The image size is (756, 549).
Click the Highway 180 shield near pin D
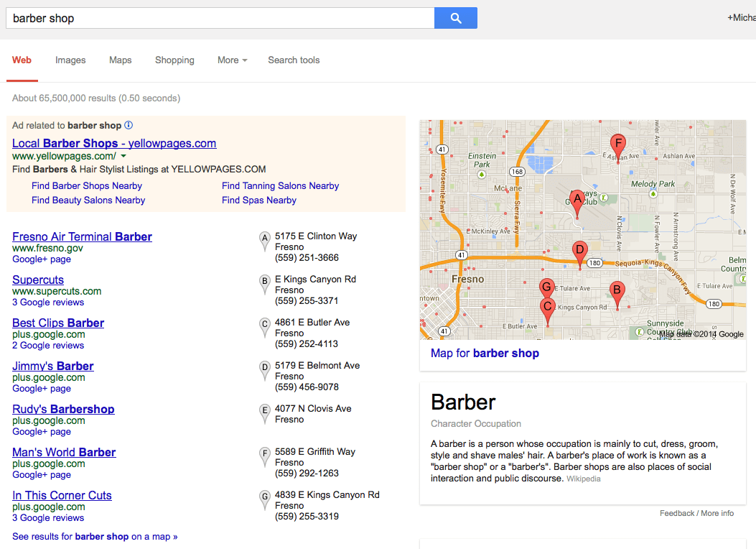coord(594,263)
